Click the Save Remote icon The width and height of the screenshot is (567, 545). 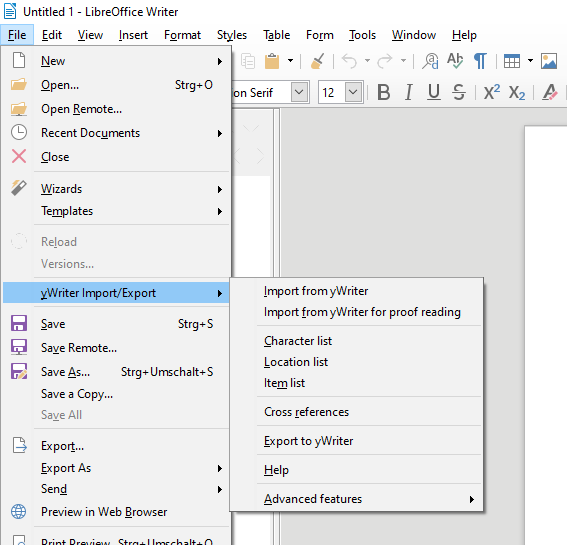coord(19,347)
